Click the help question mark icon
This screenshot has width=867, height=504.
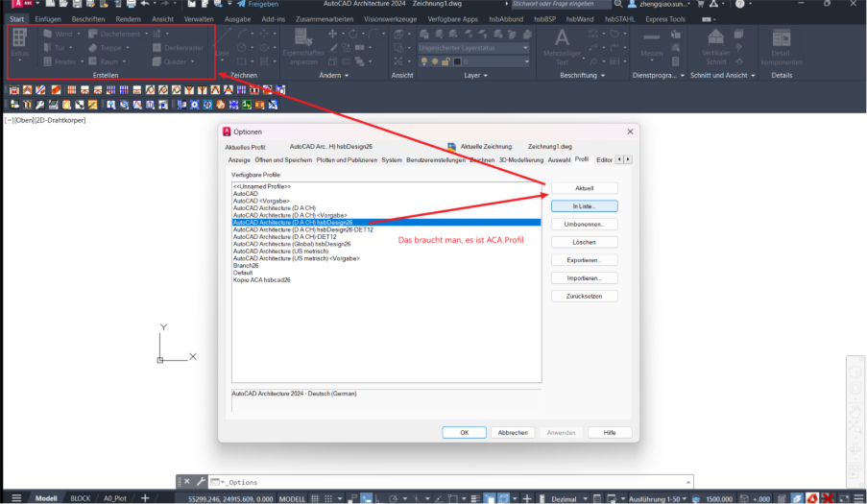pyautogui.click(x=740, y=4)
